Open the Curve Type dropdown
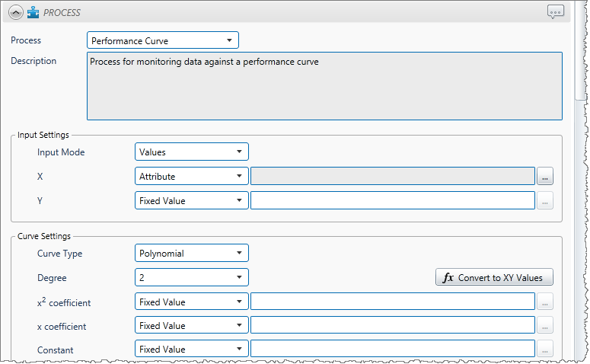The width and height of the screenshot is (590, 364). tap(191, 253)
